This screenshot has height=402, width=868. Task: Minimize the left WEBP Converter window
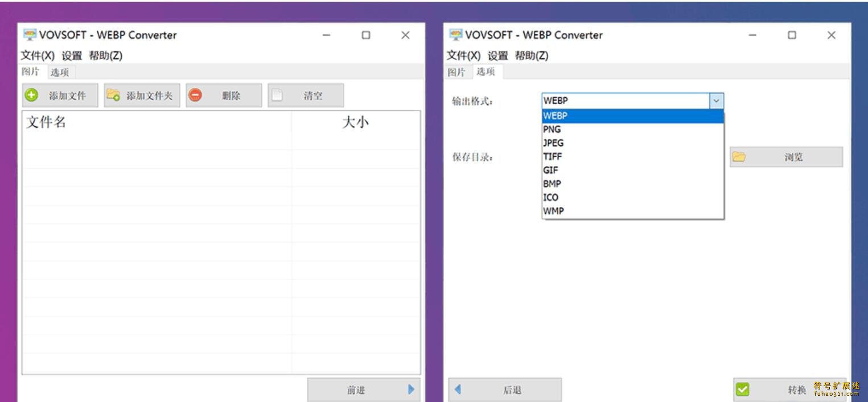click(327, 35)
